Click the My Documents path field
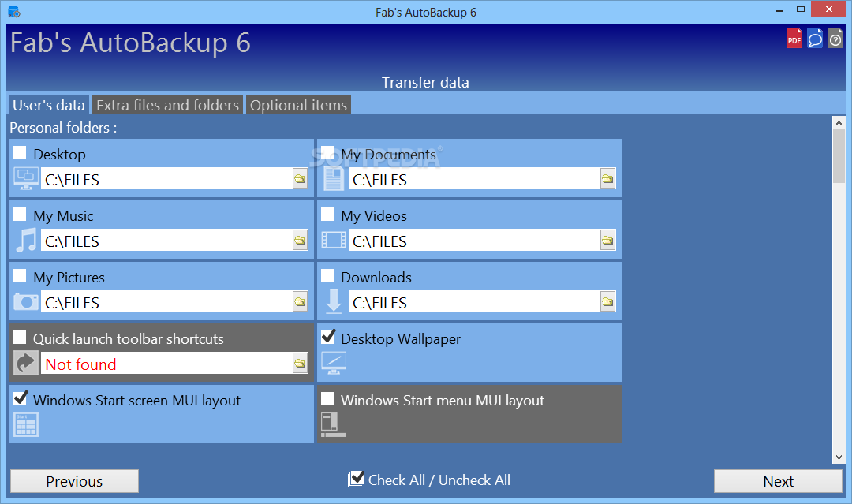The width and height of the screenshot is (852, 504). (x=474, y=179)
